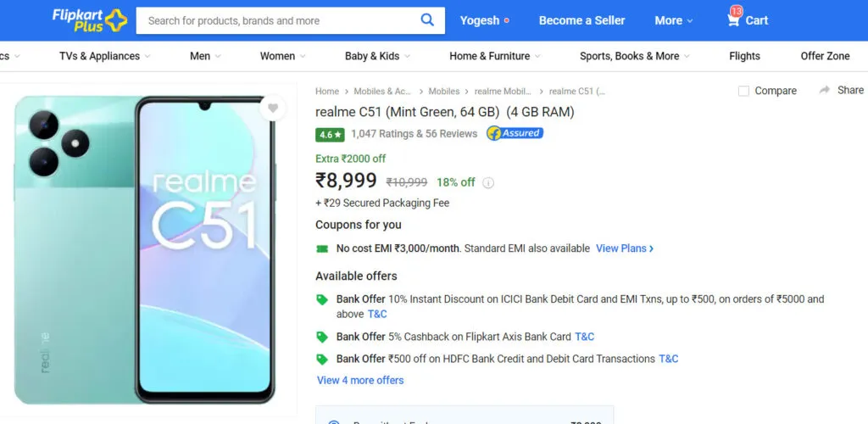This screenshot has width=868, height=424.
Task: Open the Baby & Kids dropdown
Action: (x=377, y=56)
